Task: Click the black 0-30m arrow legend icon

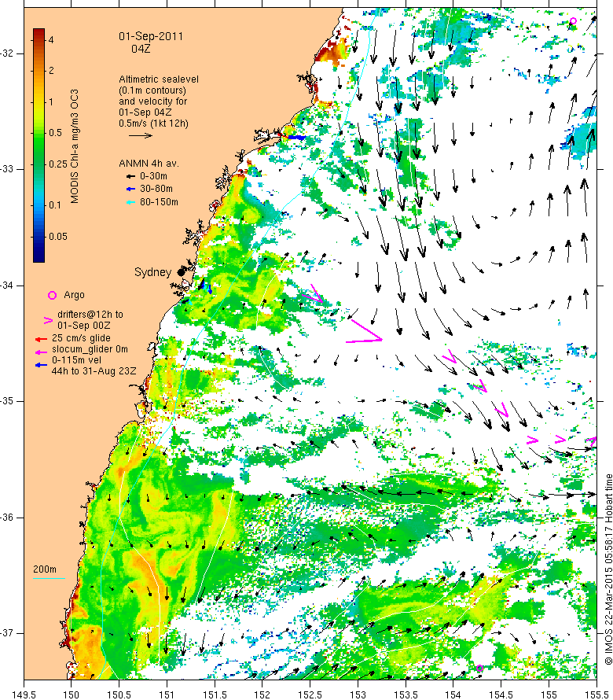Action: (x=130, y=177)
